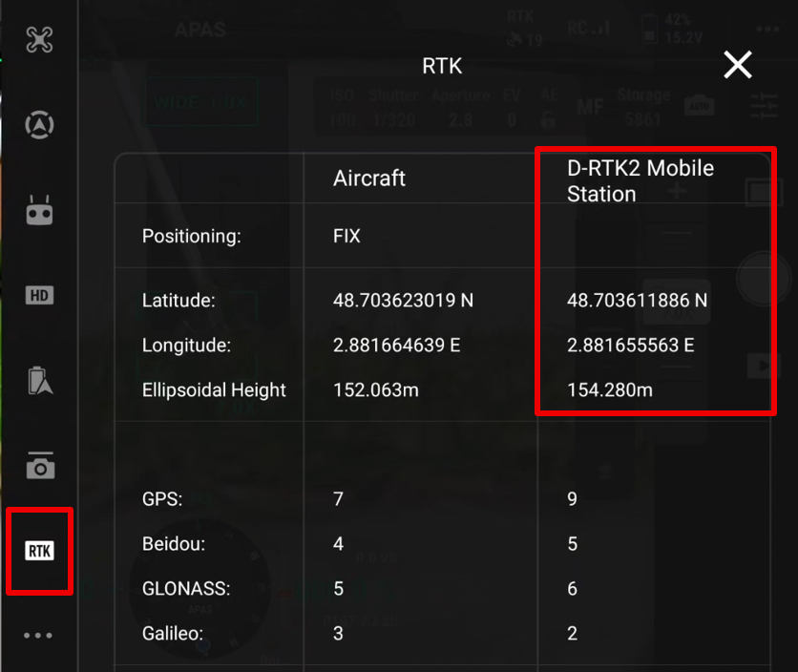Open camera settings via camera icon
The image size is (798, 672).
38,466
